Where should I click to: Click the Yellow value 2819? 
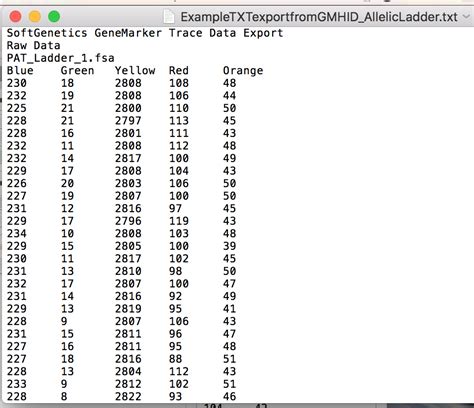(x=128, y=309)
